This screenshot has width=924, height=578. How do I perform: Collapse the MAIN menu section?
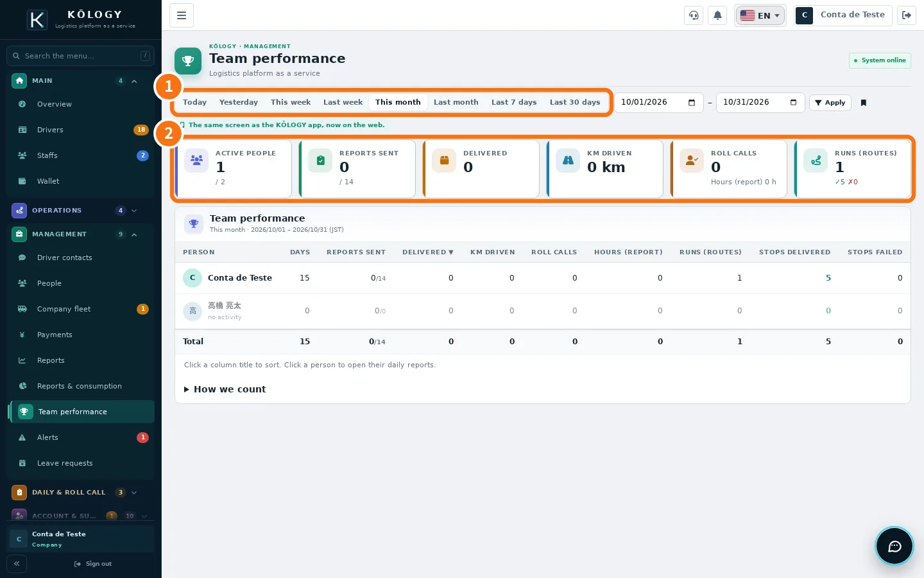tap(81, 81)
